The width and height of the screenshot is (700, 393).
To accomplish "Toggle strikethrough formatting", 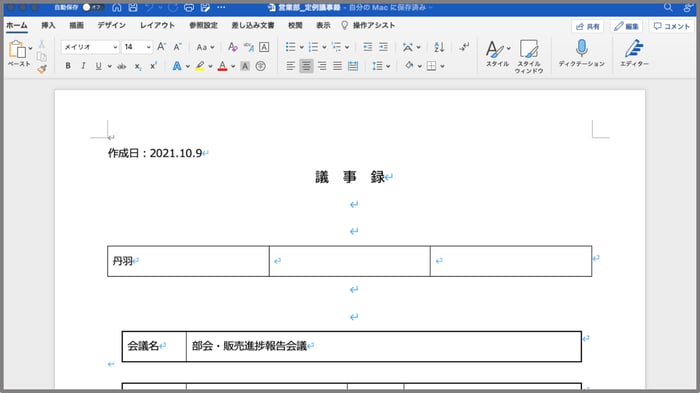I will 121,66.
